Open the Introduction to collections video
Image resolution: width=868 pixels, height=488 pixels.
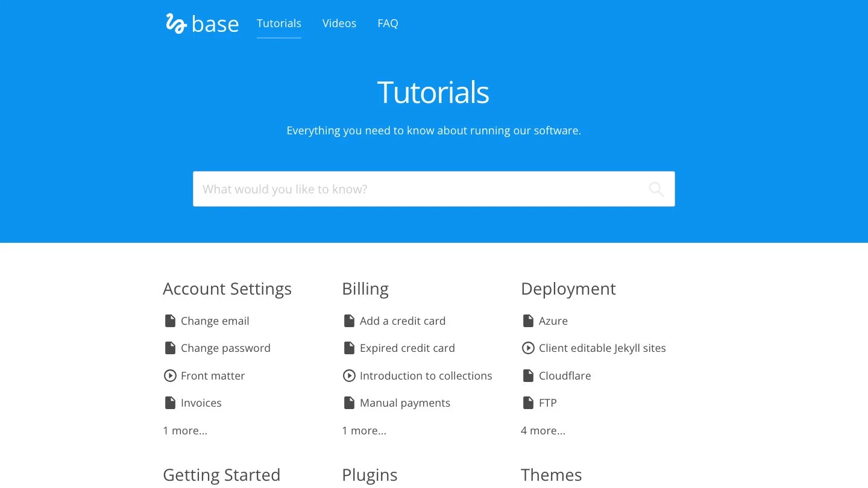[426, 376]
